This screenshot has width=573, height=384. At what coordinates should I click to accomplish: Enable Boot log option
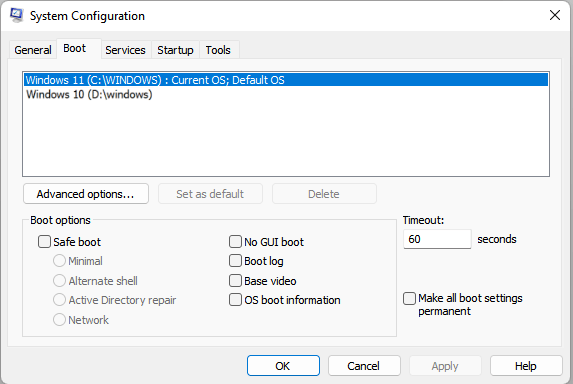pyautogui.click(x=235, y=261)
